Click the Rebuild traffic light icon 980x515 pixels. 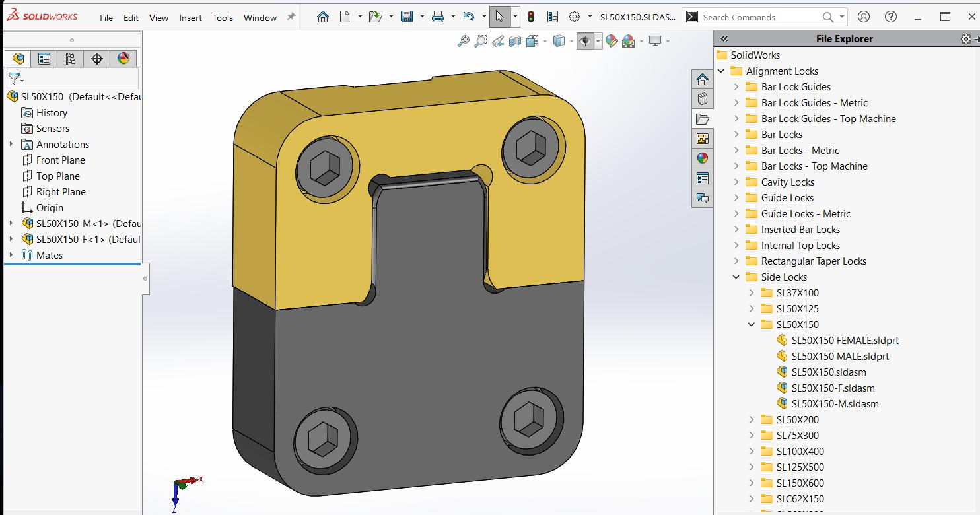[x=531, y=17]
